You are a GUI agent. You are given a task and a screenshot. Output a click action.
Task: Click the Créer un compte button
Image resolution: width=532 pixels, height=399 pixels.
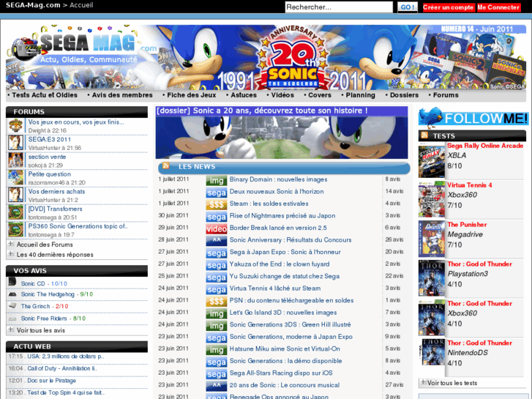448,7
